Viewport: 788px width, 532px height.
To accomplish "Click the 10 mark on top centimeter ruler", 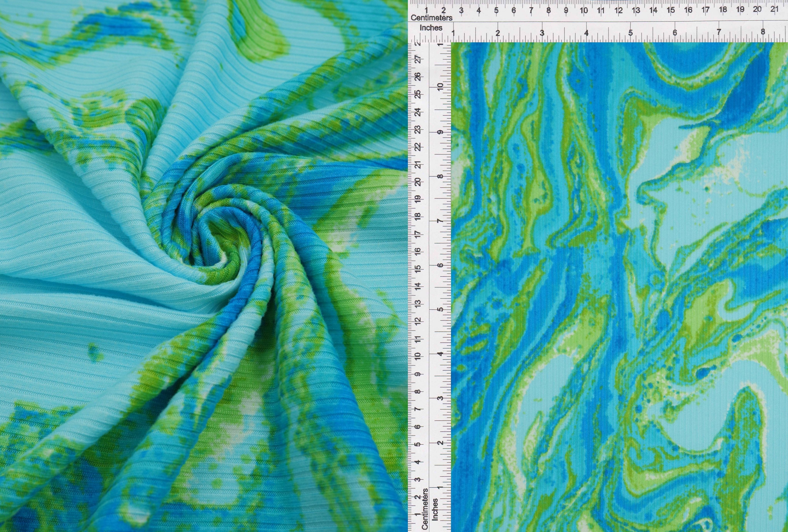I will point(583,11).
